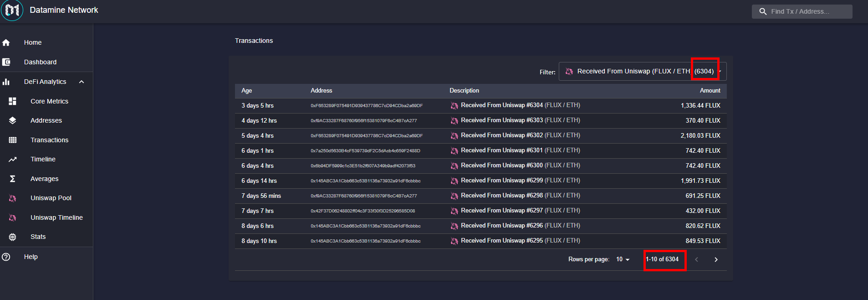
Task: Click unicorn icon beside Uniswap #6302
Action: 454,135
